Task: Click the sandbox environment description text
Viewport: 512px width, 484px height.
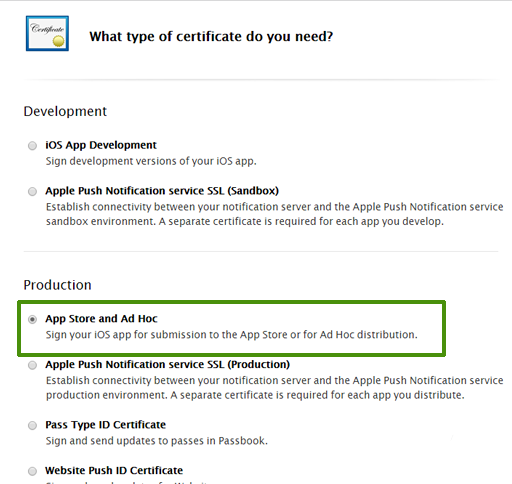Action: (274, 214)
